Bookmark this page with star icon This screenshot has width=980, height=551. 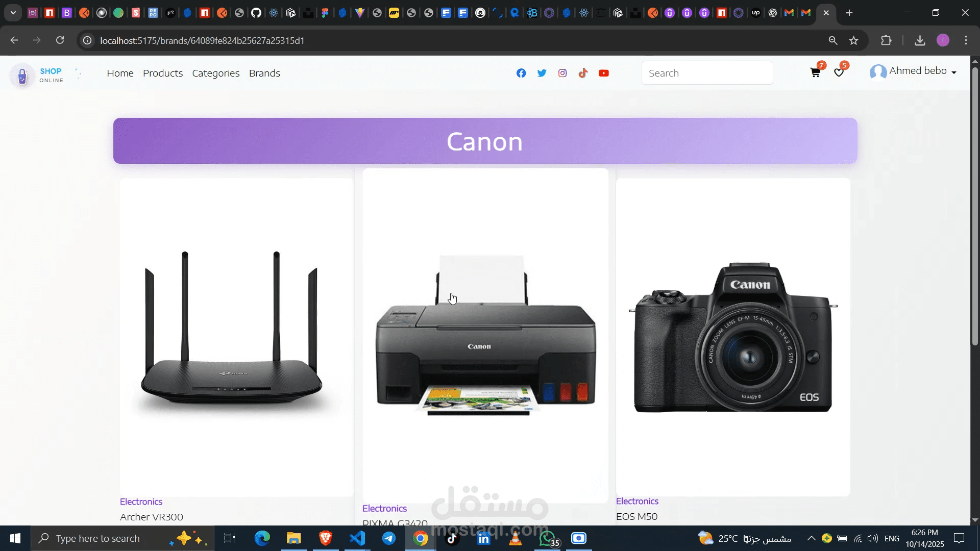click(x=853, y=40)
